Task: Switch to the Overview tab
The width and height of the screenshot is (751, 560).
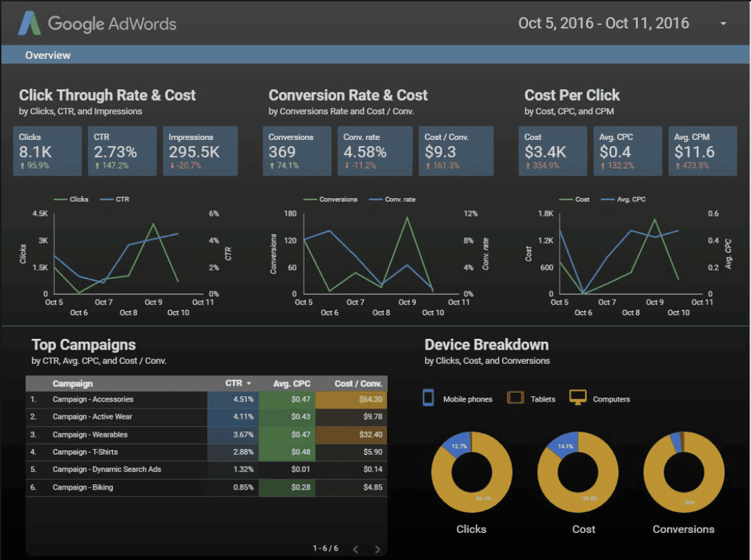Action: click(x=47, y=55)
